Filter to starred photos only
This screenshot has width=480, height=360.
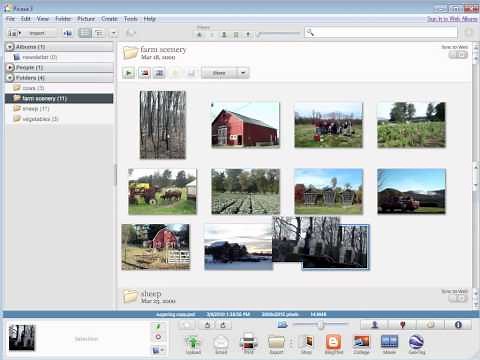[199, 34]
